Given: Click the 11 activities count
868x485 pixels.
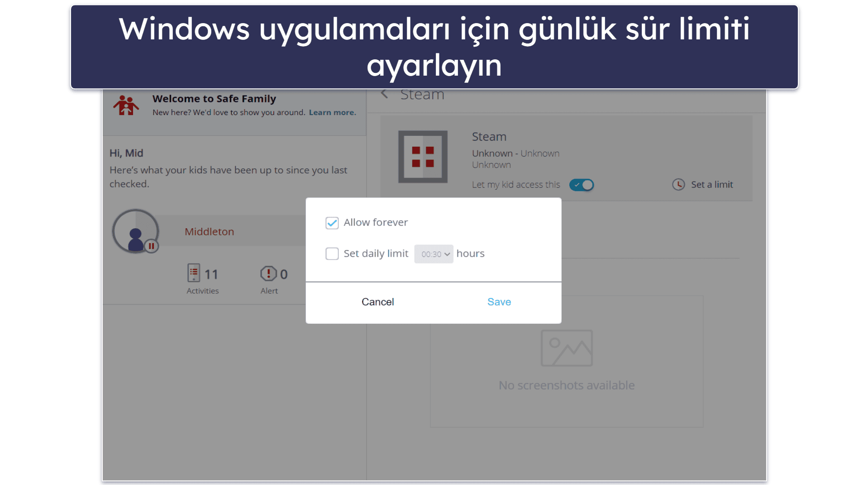Looking at the screenshot, I should [211, 274].
